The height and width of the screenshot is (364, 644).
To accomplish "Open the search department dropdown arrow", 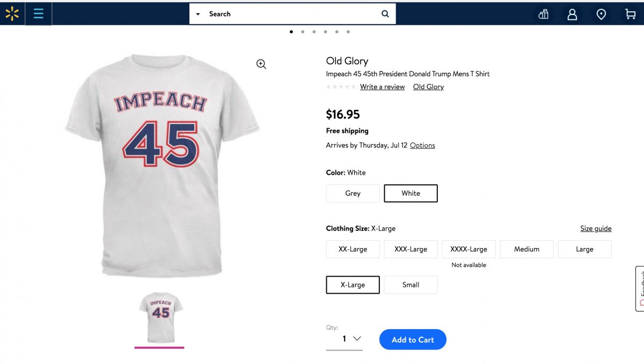I will tap(198, 14).
